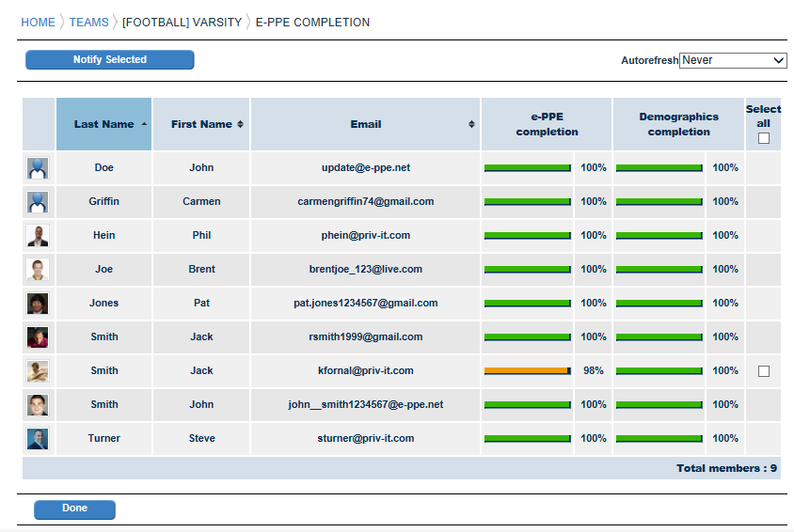The width and height of the screenshot is (794, 532).
Task: Click last name Hein
Action: (103, 235)
